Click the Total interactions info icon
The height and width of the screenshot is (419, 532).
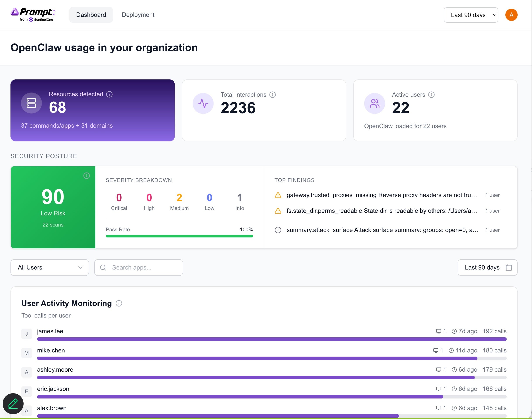click(x=273, y=95)
